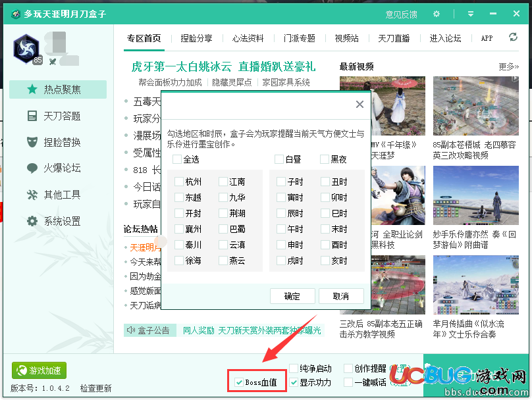Screen dimensions: 532x400
Task: Click the title bar settings gear
Action: tap(437, 14)
